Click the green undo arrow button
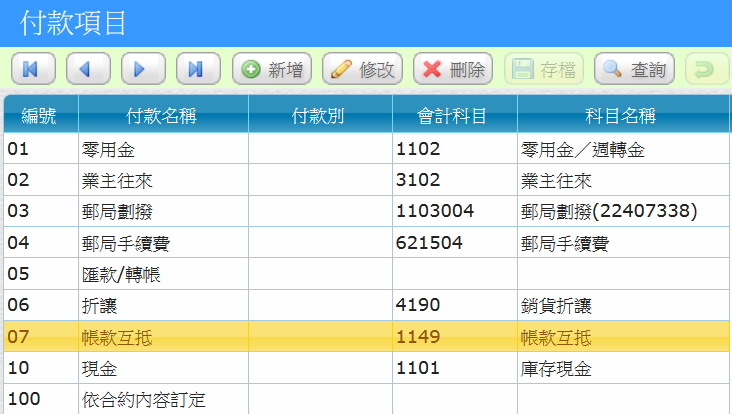The image size is (732, 414). [x=706, y=69]
